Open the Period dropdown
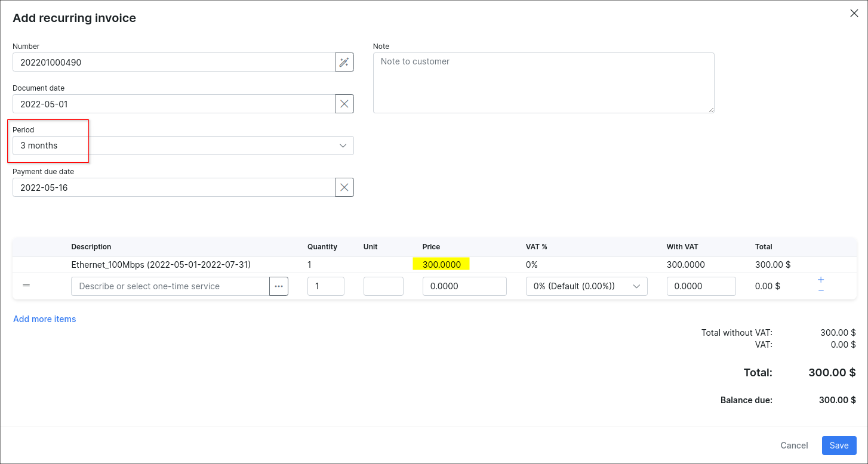Image resolution: width=868 pixels, height=464 pixels. (183, 146)
